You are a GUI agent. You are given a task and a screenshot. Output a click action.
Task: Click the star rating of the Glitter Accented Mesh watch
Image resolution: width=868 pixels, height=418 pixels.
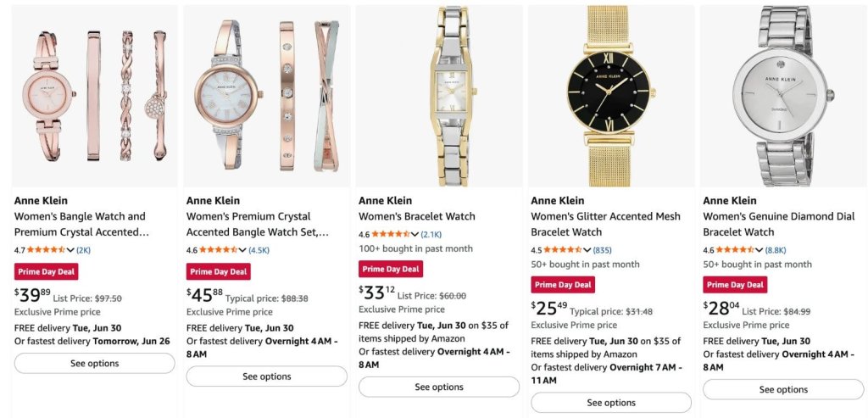[563, 250]
